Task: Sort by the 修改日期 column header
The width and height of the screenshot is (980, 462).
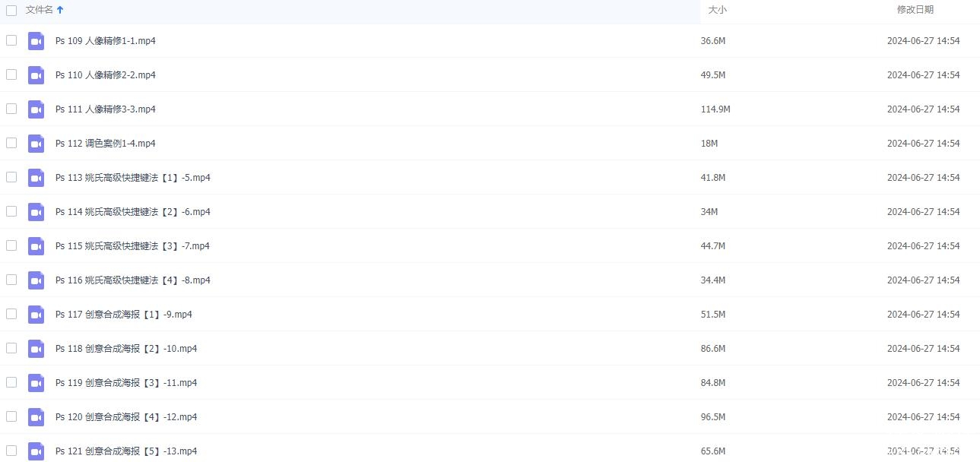Action: (915, 10)
